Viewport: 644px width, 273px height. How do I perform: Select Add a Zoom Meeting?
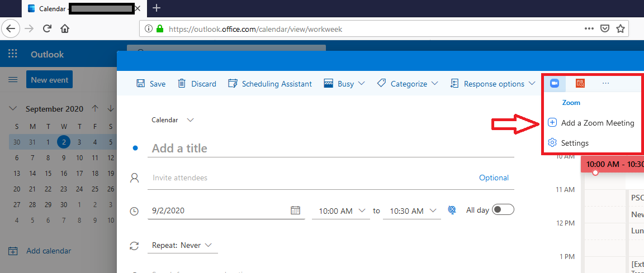[591, 123]
